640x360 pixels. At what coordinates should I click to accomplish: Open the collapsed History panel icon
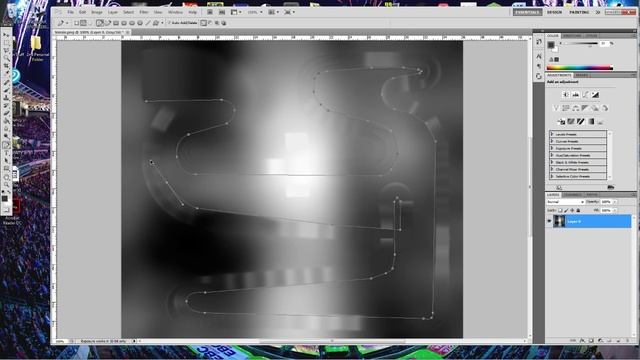click(539, 42)
